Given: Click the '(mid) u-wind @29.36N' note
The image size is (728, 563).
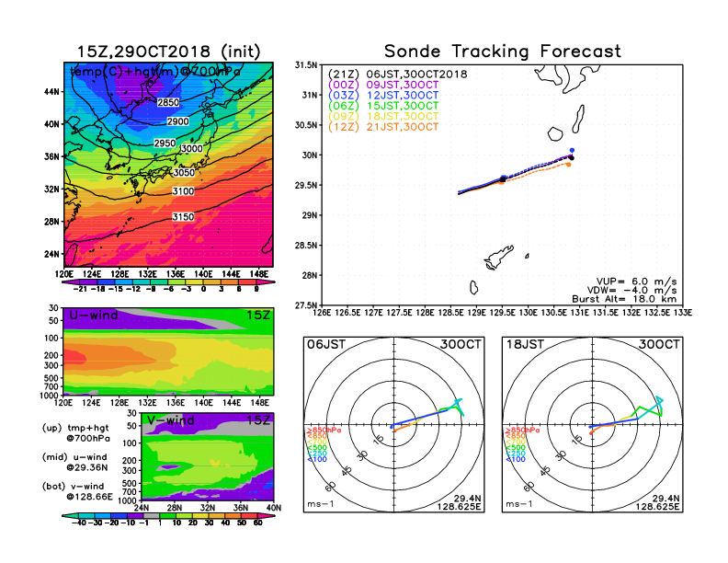Looking at the screenshot, I should (x=74, y=462).
